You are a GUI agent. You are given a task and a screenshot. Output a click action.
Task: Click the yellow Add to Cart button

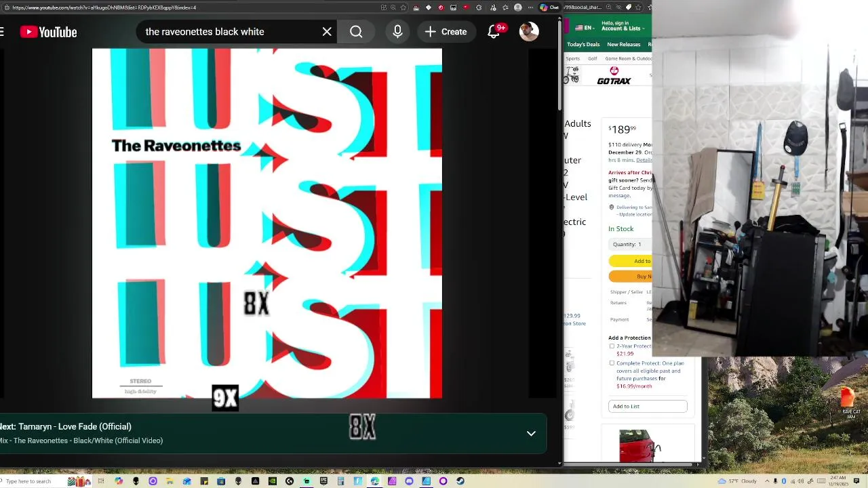point(631,261)
